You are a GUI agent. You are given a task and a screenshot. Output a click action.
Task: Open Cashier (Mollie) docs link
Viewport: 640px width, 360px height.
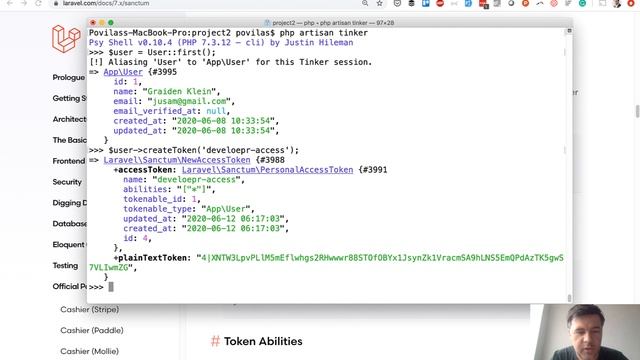[89, 351]
